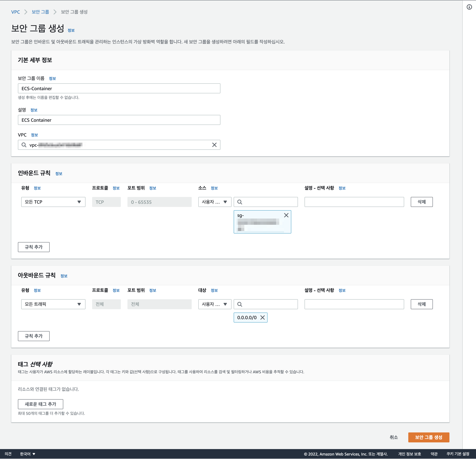Click the security group name field ECS-Container
Screen dimensions: 476x459
click(119, 89)
